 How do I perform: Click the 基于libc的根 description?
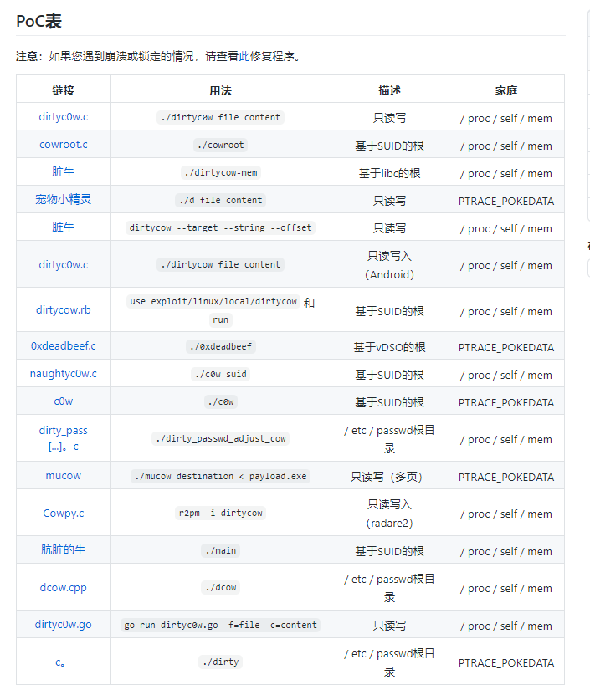tap(389, 173)
